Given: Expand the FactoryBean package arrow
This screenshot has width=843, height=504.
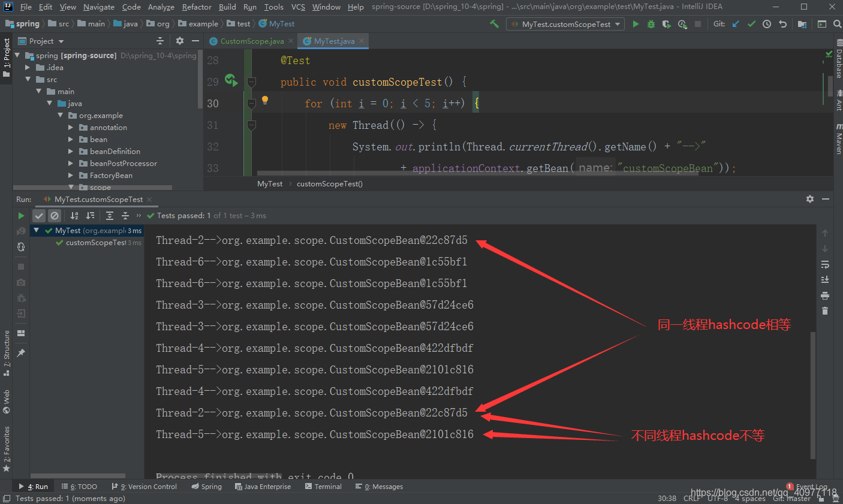Looking at the screenshot, I should [x=71, y=175].
